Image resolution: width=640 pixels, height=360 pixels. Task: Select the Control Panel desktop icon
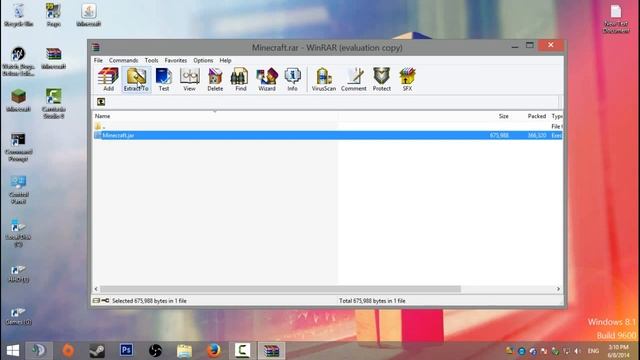click(18, 190)
